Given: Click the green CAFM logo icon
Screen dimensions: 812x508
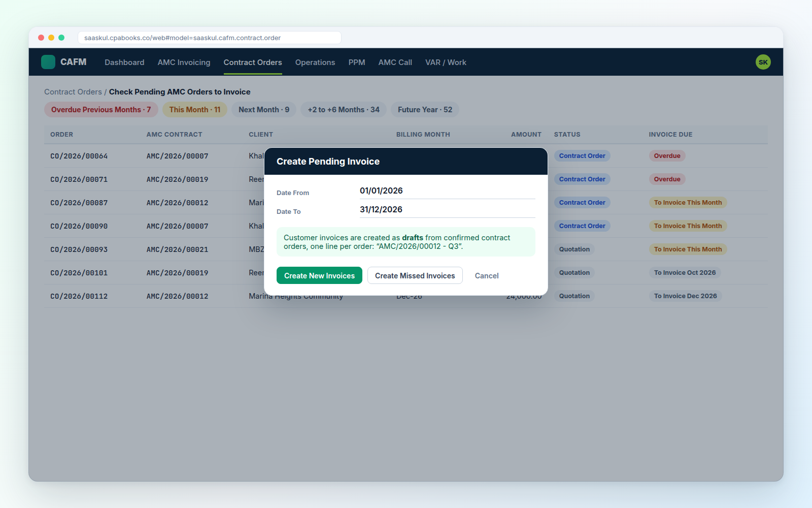Looking at the screenshot, I should [48, 62].
